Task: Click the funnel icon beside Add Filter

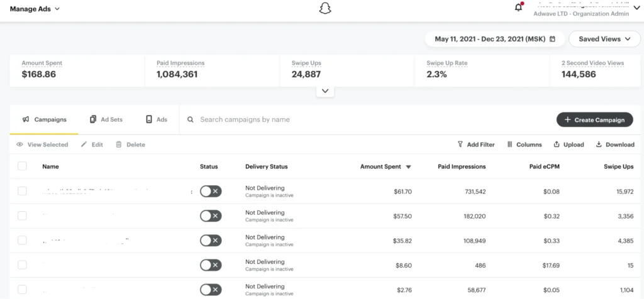Action: (460, 144)
